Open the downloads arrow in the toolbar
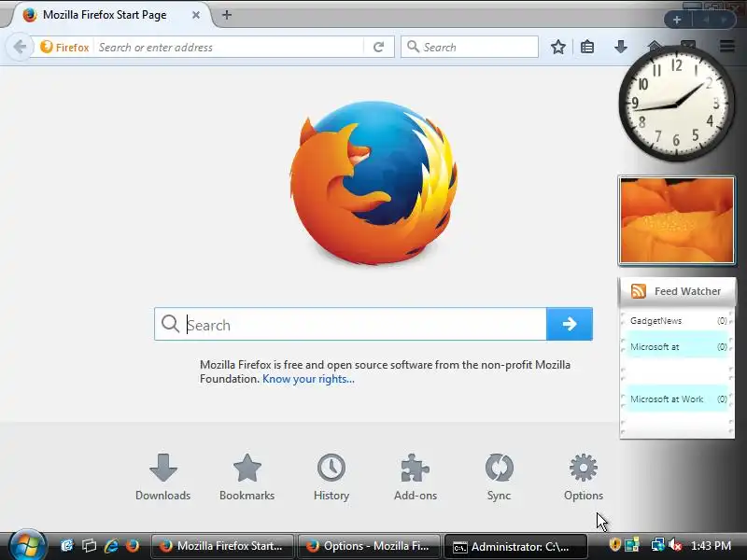The height and width of the screenshot is (560, 747). pos(620,48)
